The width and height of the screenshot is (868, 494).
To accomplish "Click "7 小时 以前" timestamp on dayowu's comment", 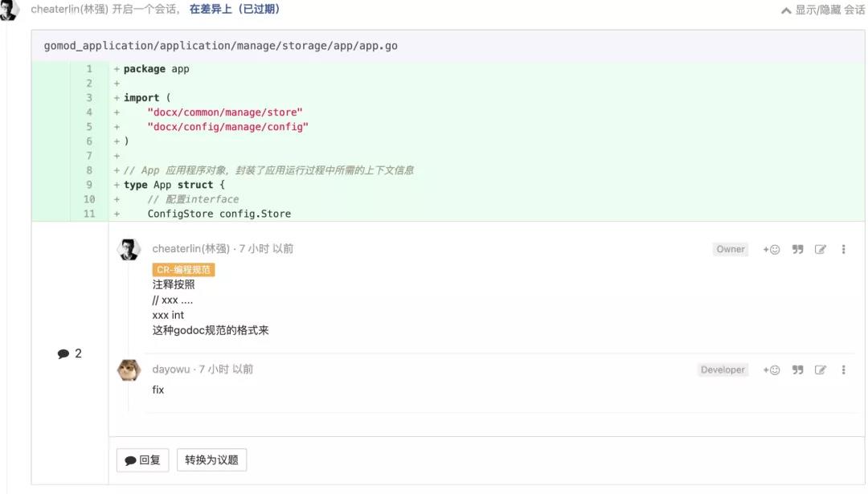I will click(226, 369).
